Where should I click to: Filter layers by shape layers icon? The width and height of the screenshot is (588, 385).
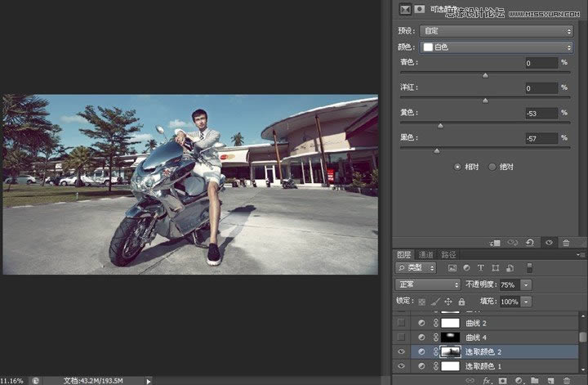(496, 268)
